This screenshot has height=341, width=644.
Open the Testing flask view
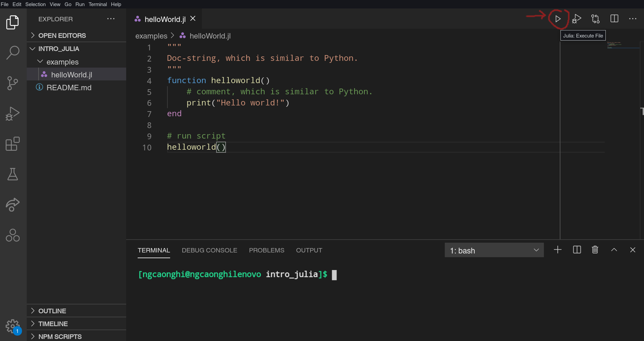pyautogui.click(x=13, y=174)
